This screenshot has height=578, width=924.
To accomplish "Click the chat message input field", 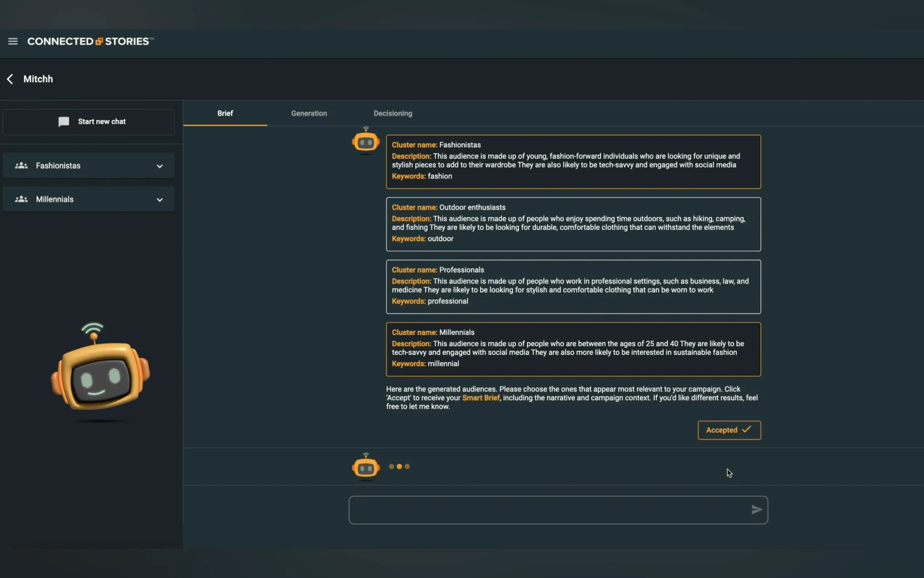I will pos(550,510).
